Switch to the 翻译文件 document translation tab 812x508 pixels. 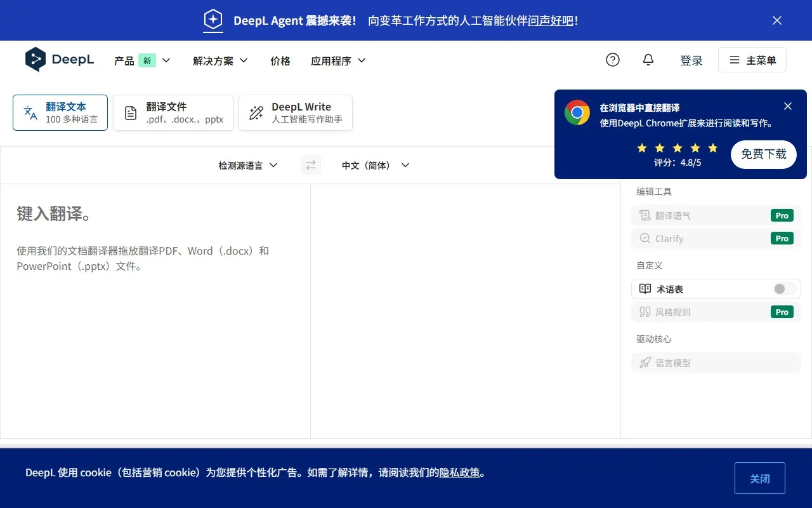coord(173,112)
